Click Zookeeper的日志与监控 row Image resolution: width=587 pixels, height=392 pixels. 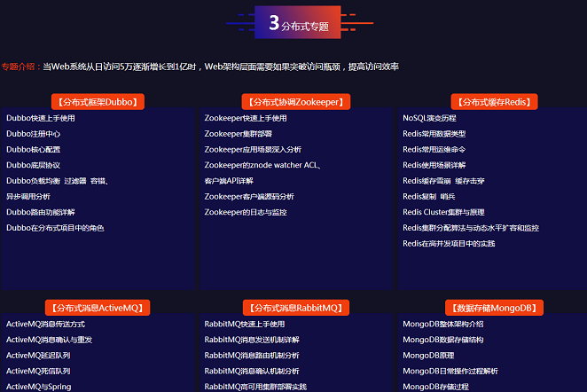(246, 212)
